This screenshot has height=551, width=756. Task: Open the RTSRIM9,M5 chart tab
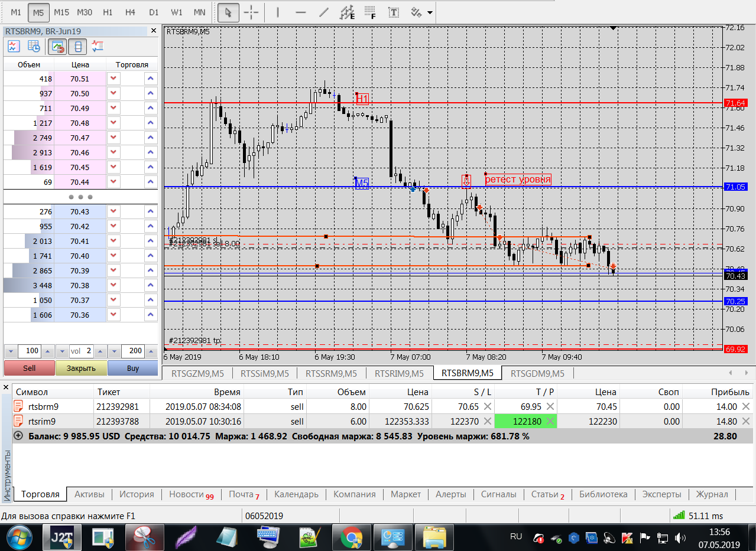pyautogui.click(x=399, y=373)
